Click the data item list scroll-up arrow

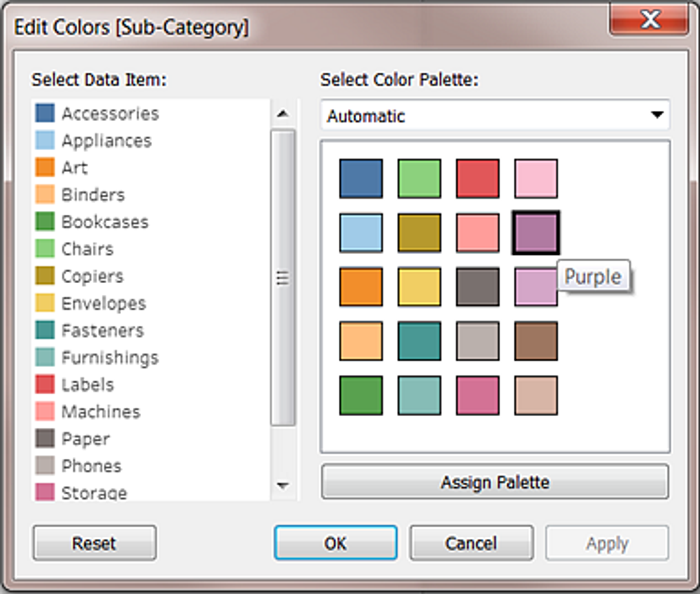(283, 114)
